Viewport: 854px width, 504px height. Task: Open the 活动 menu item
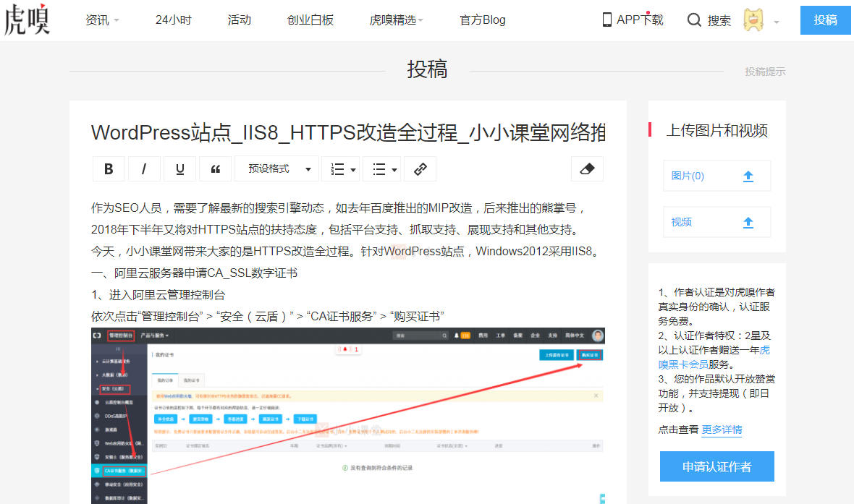coord(239,20)
